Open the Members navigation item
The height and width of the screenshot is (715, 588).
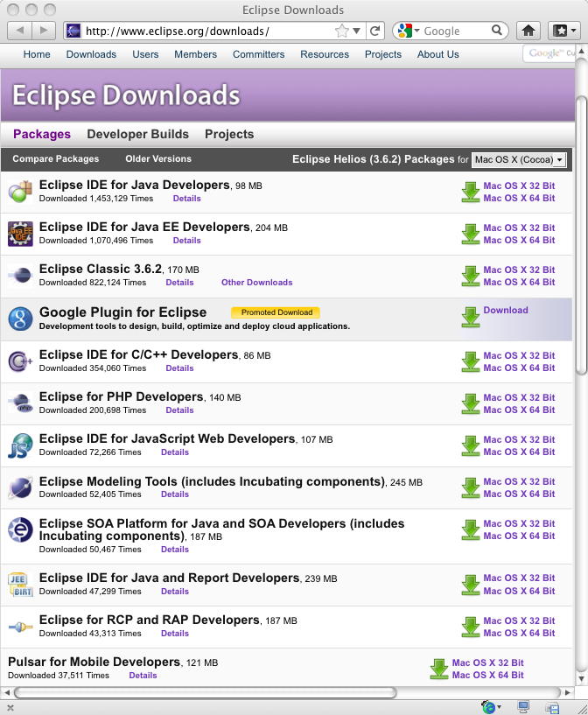[195, 54]
